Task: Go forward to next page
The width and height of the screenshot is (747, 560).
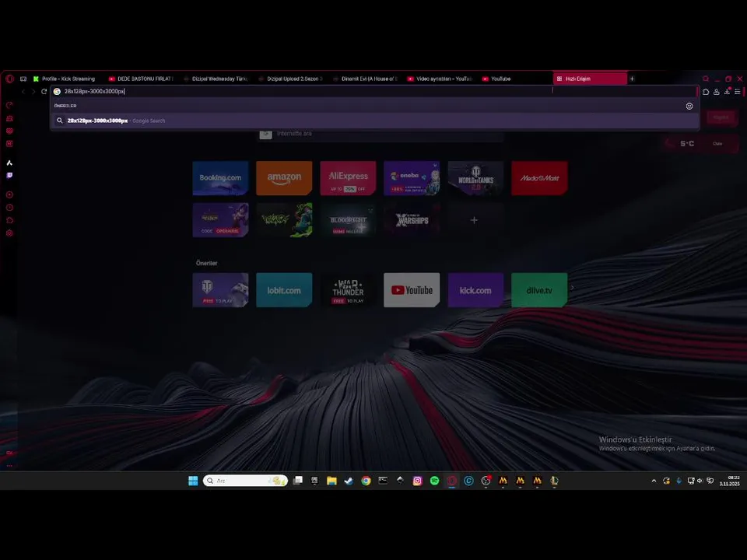Action: tap(33, 92)
